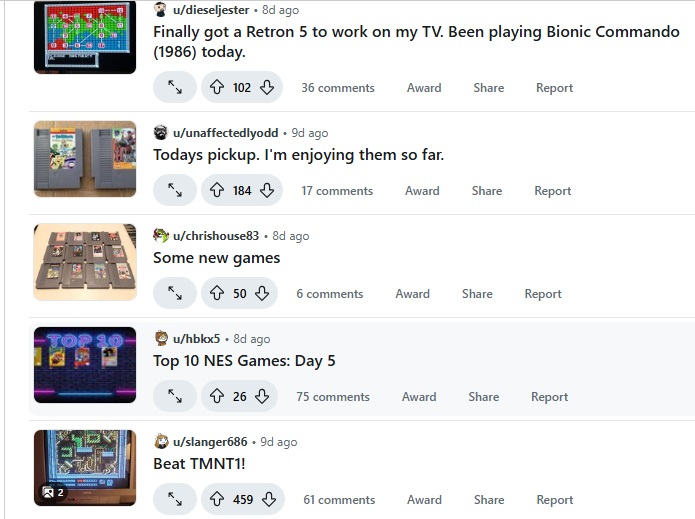
Task: Visit u/chrishouse83 profile link
Action: tap(216, 236)
